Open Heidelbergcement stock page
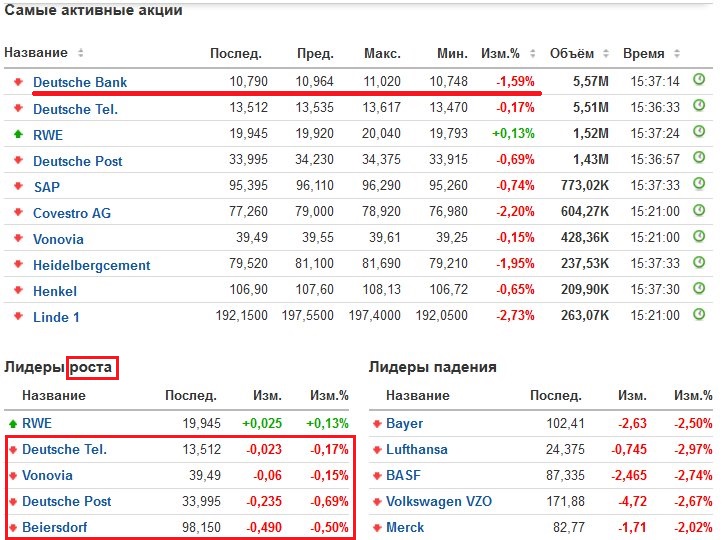The image size is (723, 540). coord(91,265)
